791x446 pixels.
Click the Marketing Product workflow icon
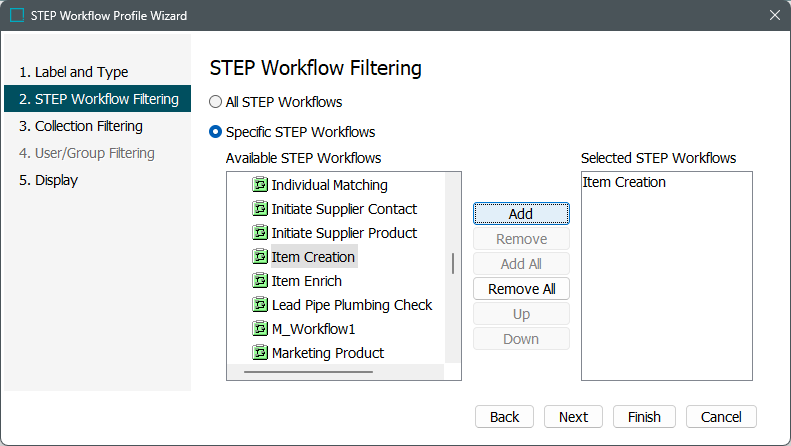[260, 353]
